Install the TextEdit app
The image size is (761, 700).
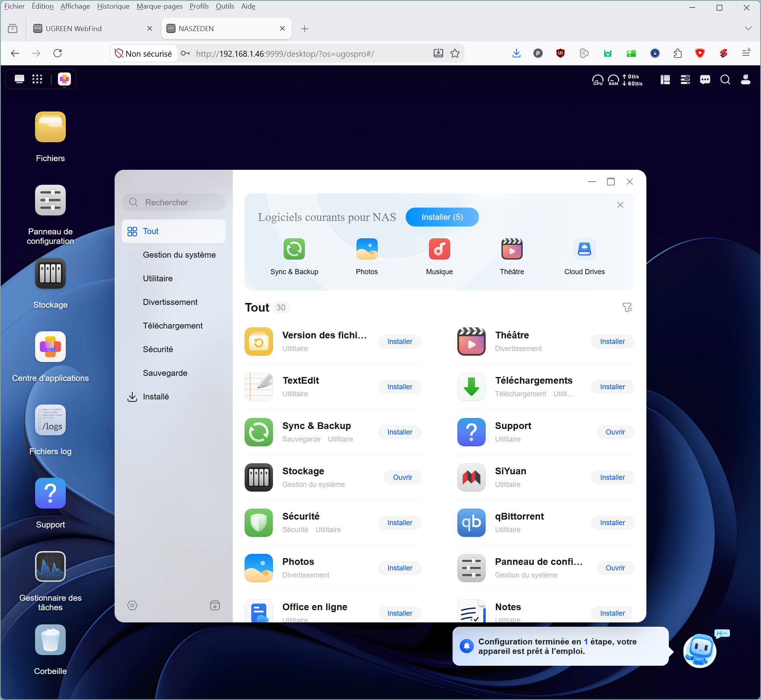[400, 387]
